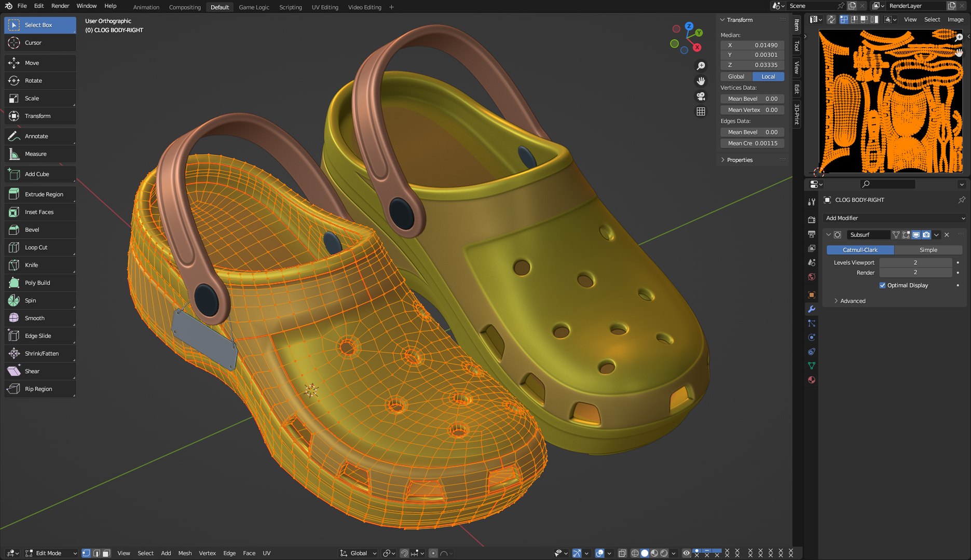Viewport: 971px width, 560px height.
Task: Open the UV Editing workspace tab
Action: click(x=325, y=7)
